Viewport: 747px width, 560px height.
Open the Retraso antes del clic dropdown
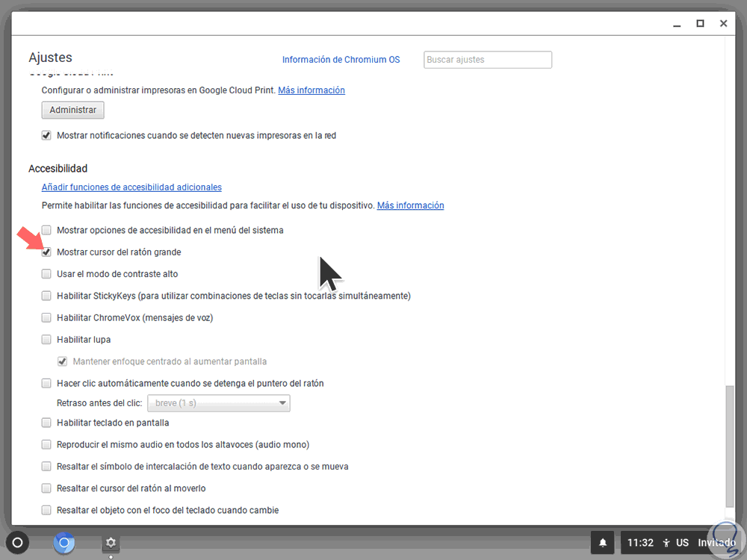coord(219,403)
